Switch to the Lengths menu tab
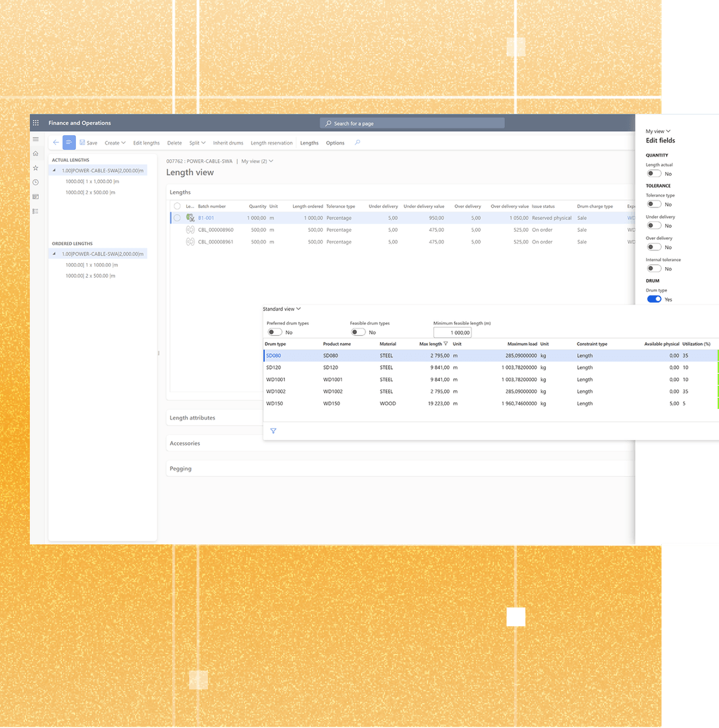Viewport: 719px width, 728px height. pyautogui.click(x=309, y=143)
